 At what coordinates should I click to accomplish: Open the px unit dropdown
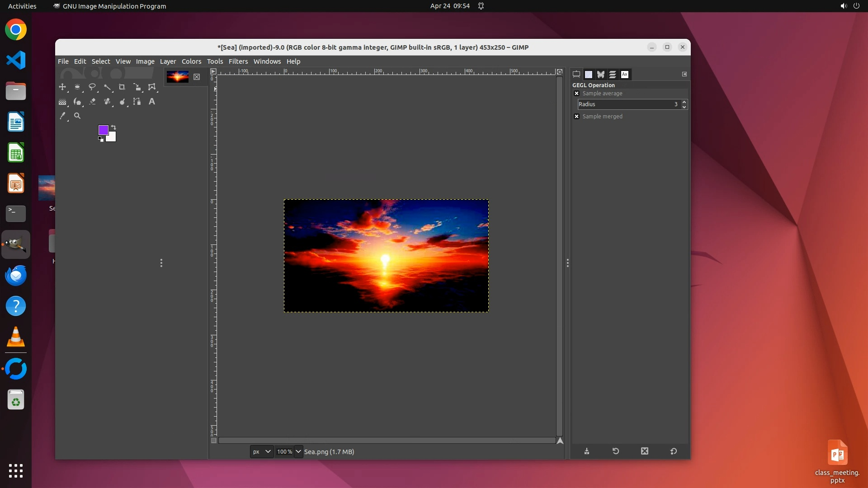[262, 451]
